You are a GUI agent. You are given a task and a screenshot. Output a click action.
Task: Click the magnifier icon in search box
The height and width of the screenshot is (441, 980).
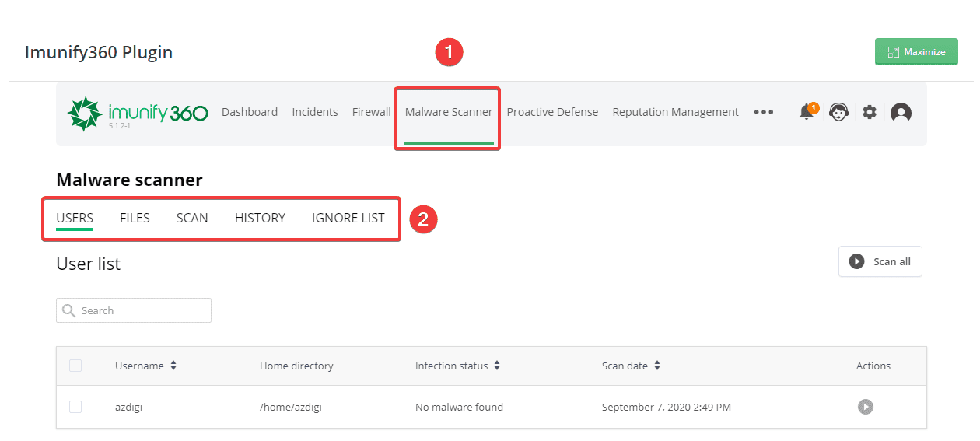pos(69,310)
